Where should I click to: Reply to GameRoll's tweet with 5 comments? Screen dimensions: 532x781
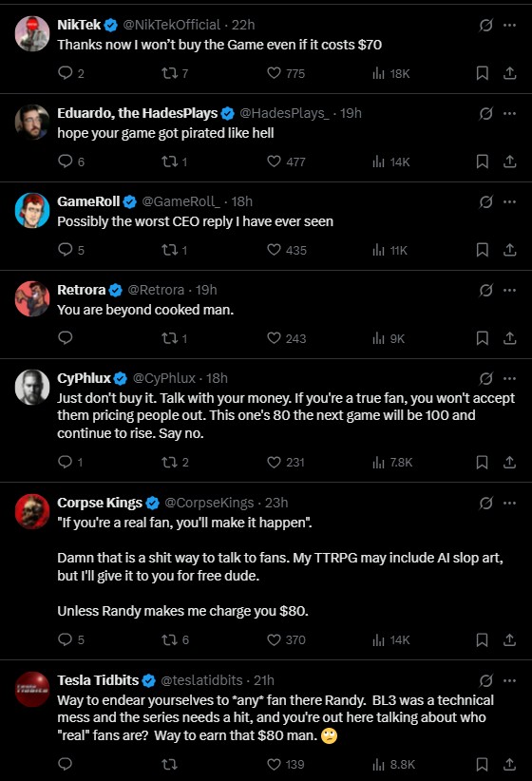[71, 250]
